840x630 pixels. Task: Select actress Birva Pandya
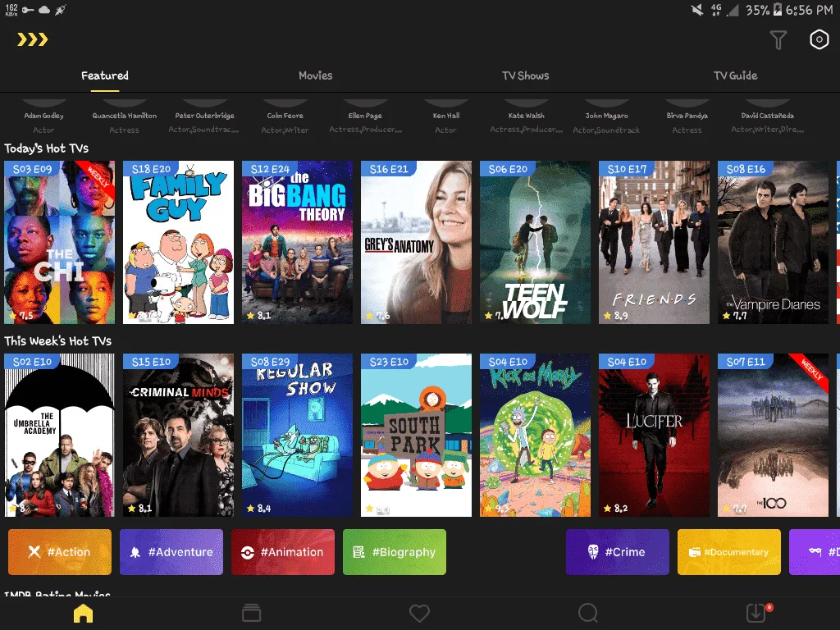pos(687,116)
